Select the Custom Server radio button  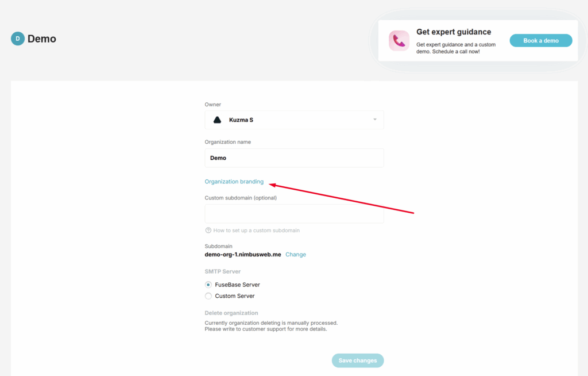208,296
